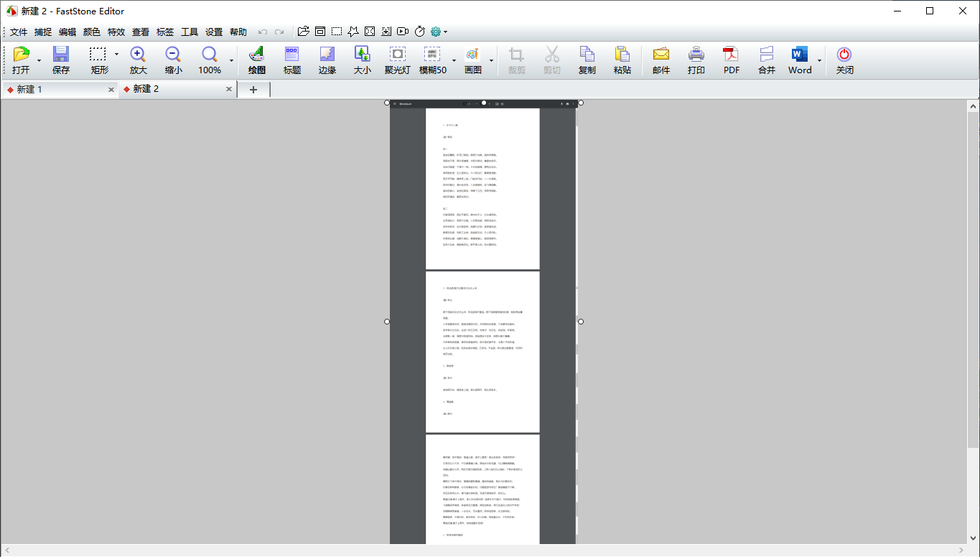
Task: Expand the Word dropdown arrow
Action: tap(819, 61)
